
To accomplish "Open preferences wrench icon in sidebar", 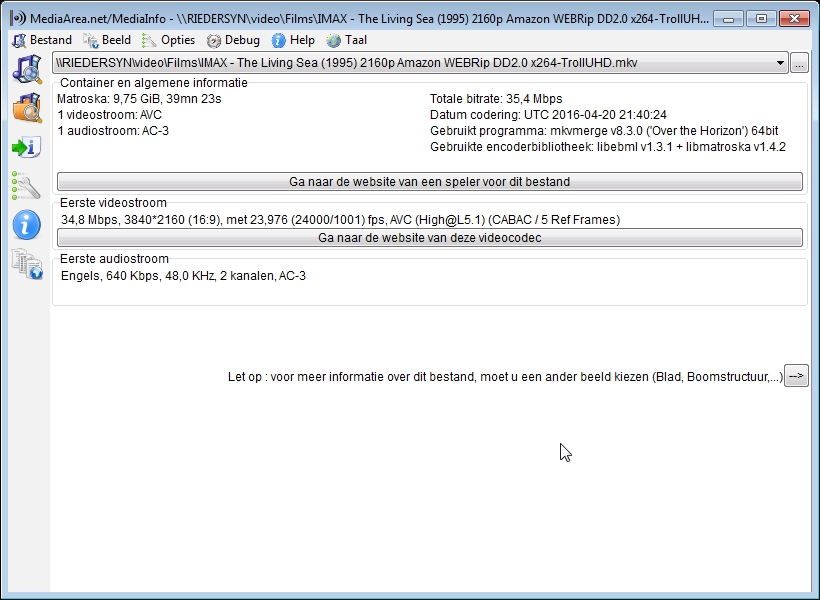I will [x=26, y=186].
